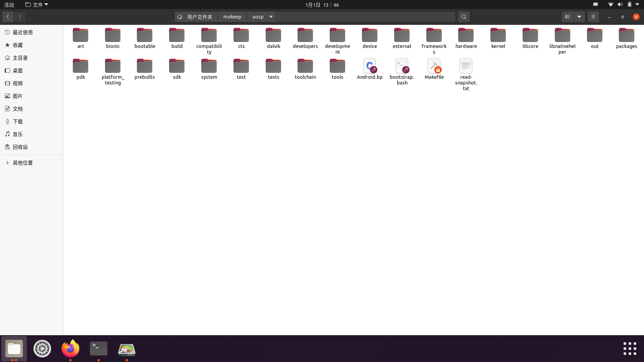
Task: Open 其他位置 in the sidebar
Action: [22, 163]
